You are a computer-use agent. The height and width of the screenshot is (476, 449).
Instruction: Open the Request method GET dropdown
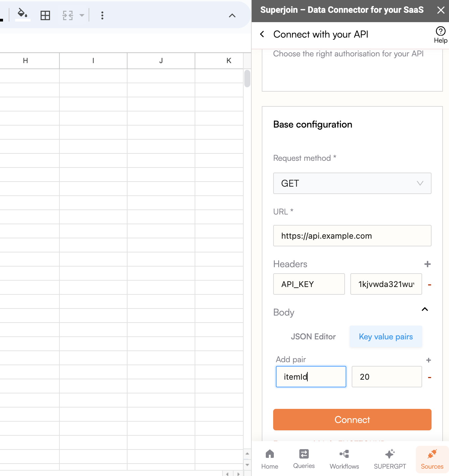352,183
